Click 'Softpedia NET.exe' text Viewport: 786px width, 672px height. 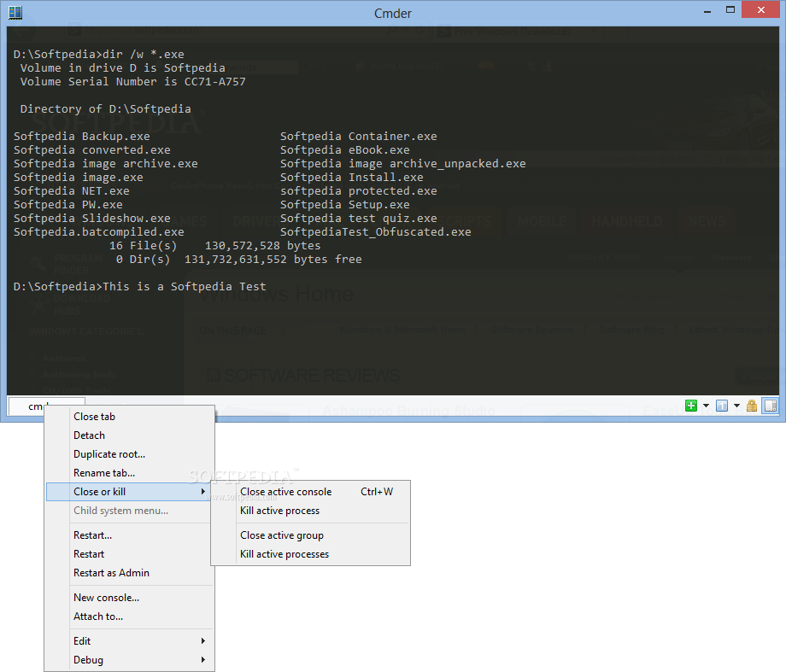pyautogui.click(x=71, y=191)
